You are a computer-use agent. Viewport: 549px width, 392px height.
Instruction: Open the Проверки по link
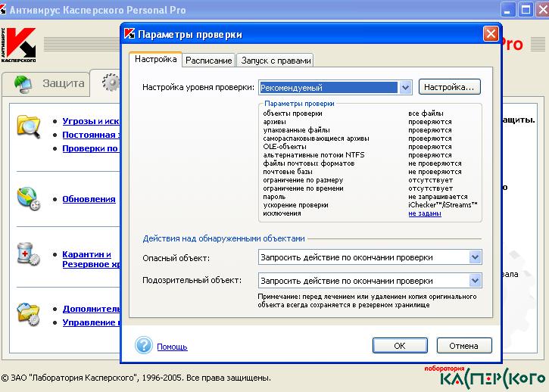pyautogui.click(x=91, y=148)
